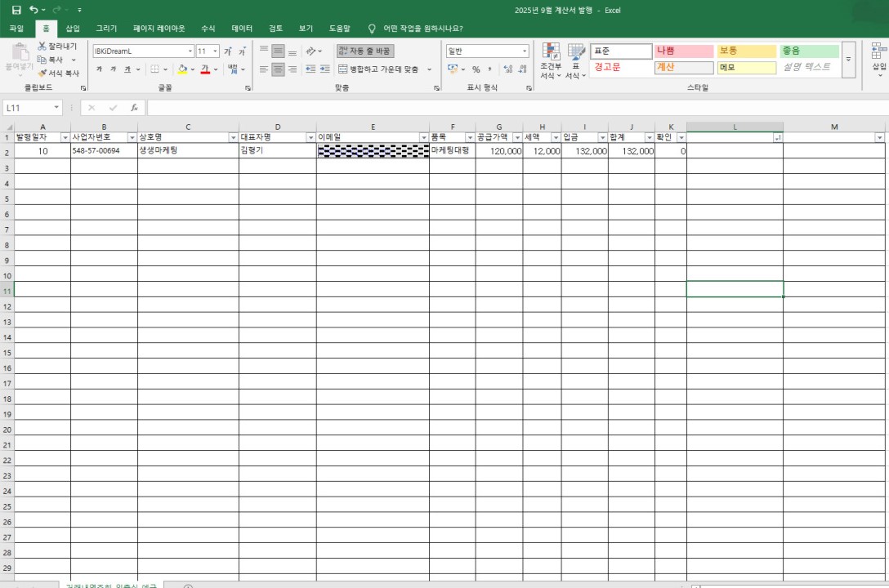
Task: Toggle the filter on column L header
Action: tap(777, 138)
